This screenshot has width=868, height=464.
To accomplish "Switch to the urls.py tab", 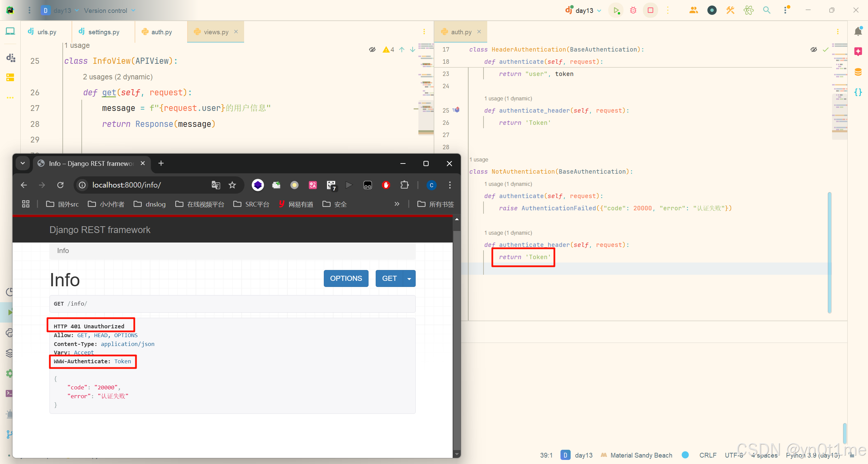I will [46, 32].
